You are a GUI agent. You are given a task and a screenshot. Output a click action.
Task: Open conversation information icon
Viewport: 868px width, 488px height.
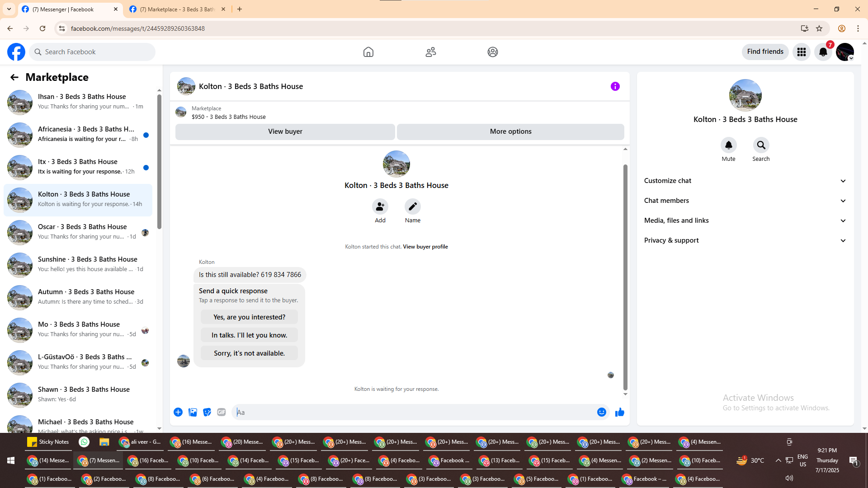(615, 86)
